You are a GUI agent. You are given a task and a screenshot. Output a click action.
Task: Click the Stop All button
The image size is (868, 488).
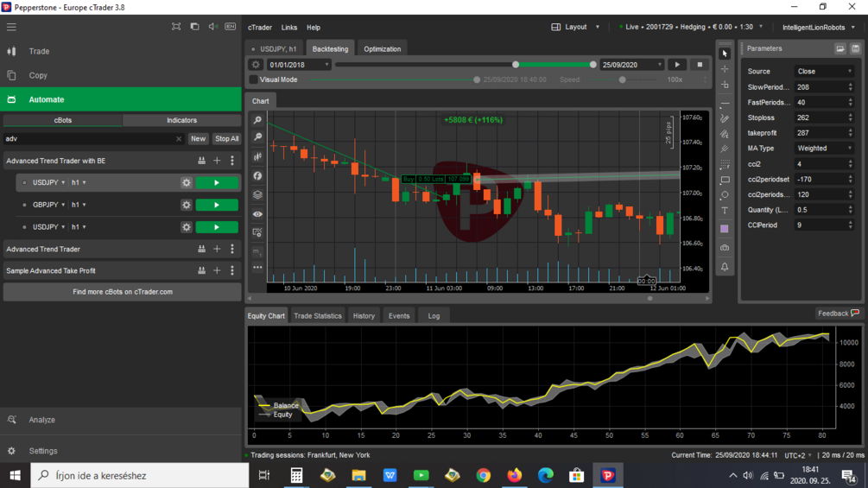pyautogui.click(x=227, y=139)
